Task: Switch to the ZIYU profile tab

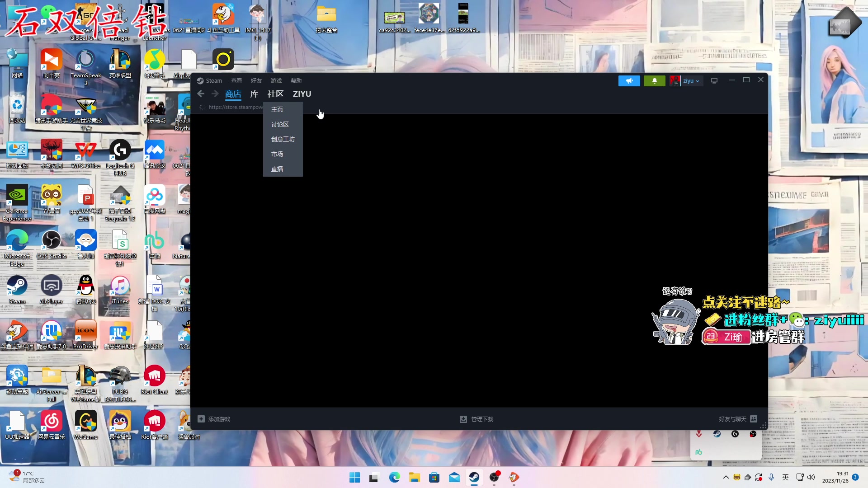Action: [x=302, y=94]
